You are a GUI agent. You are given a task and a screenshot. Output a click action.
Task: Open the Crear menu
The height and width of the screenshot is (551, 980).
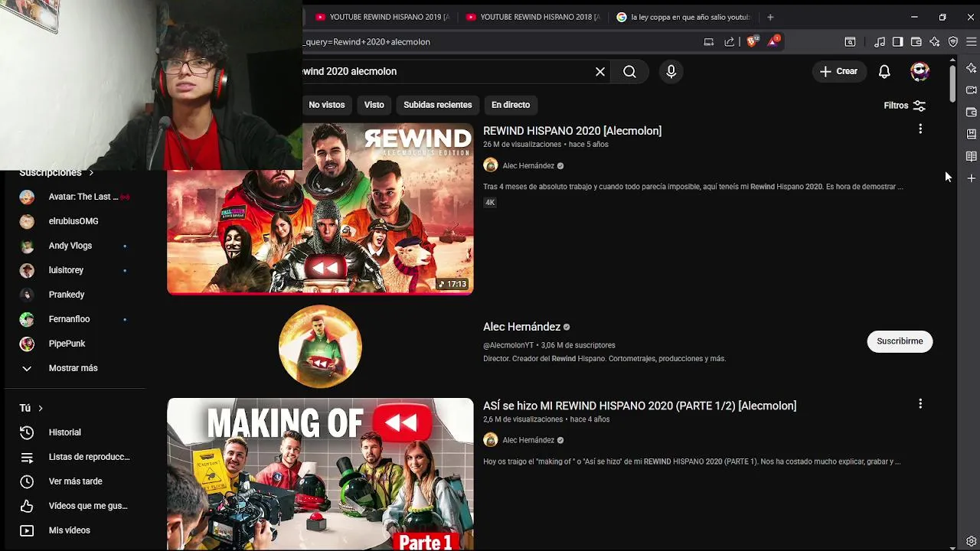click(x=838, y=71)
